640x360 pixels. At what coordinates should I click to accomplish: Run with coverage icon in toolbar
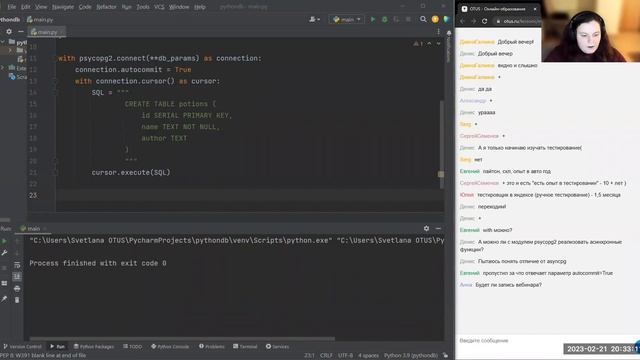[x=396, y=19]
